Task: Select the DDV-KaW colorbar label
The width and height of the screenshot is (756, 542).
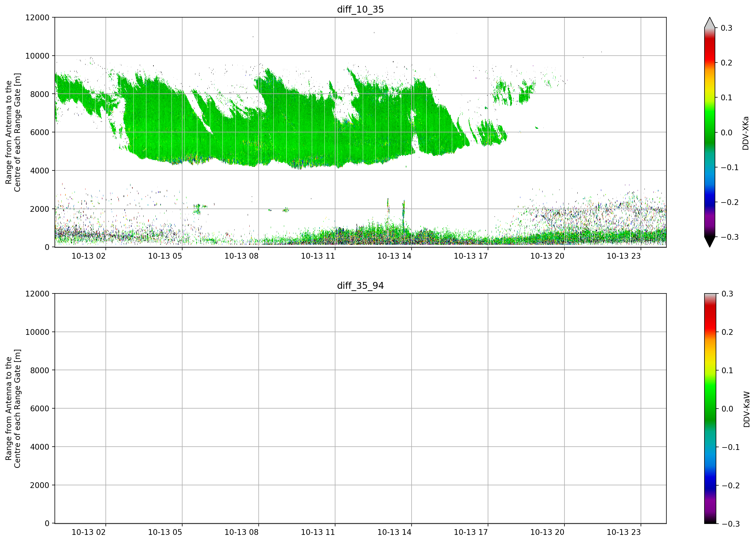Action: click(747, 409)
